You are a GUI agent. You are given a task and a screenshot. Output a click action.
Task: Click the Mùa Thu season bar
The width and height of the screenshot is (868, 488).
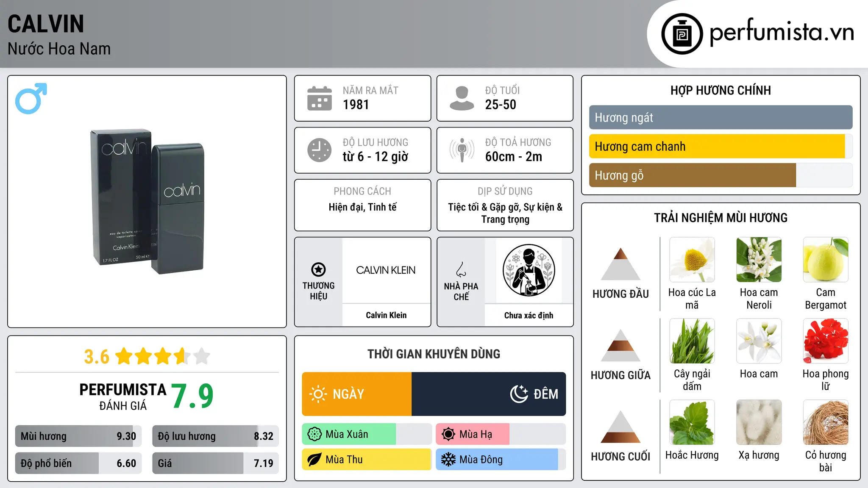coord(367,460)
